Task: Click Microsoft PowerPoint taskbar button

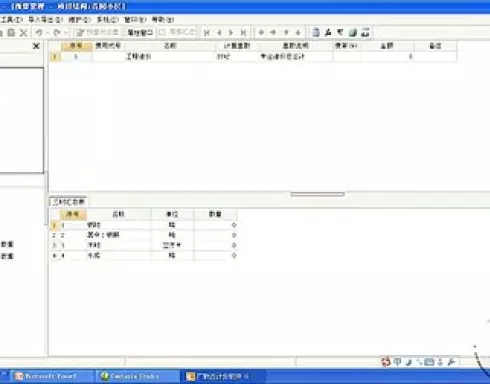Action: tap(51, 376)
